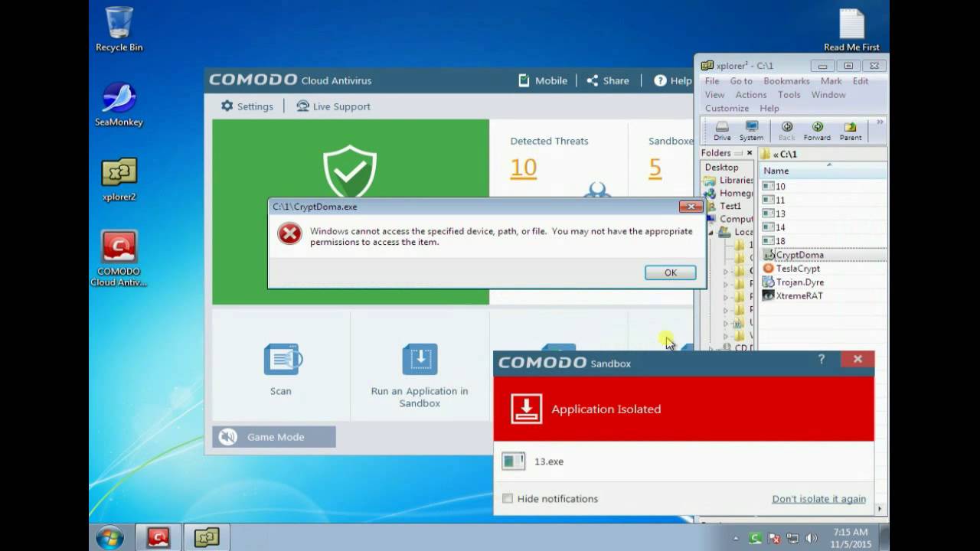Select CryptDoma file in list
Image resolution: width=980 pixels, height=551 pixels.
[x=793, y=255]
